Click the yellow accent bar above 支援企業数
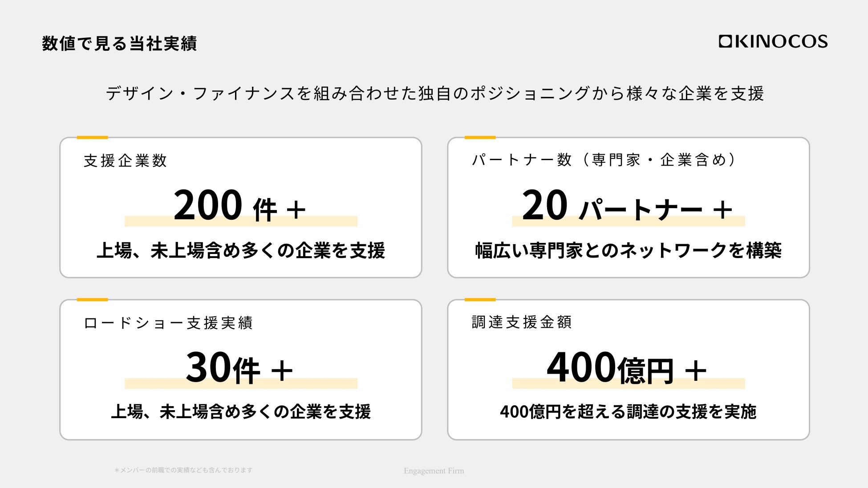This screenshot has width=868, height=488. click(92, 137)
